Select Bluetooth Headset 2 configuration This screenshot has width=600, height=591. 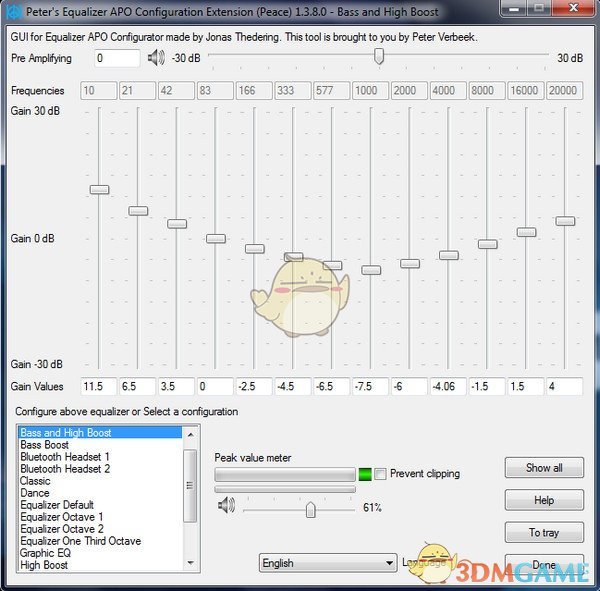click(100, 469)
